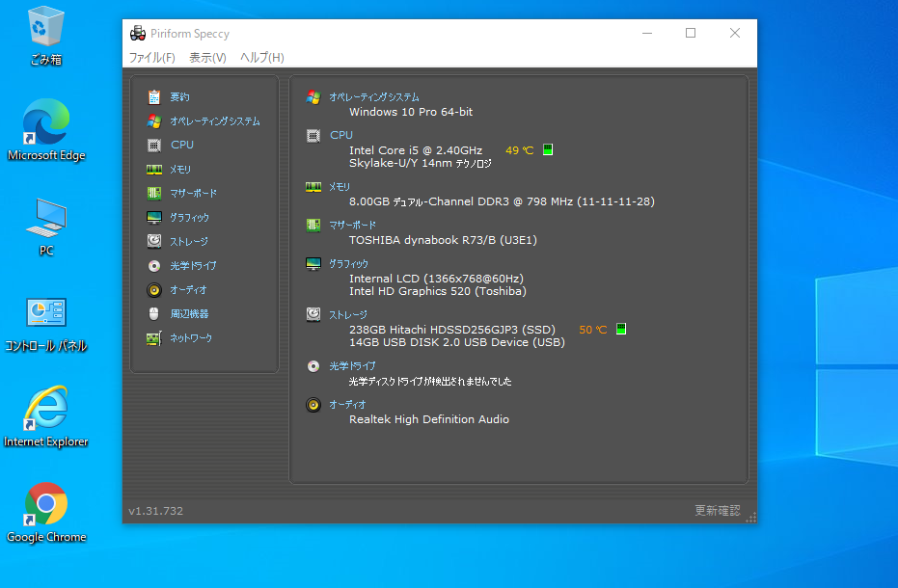Open the ファイル(F) menu
Screen dimensions: 898x588
[151, 57]
